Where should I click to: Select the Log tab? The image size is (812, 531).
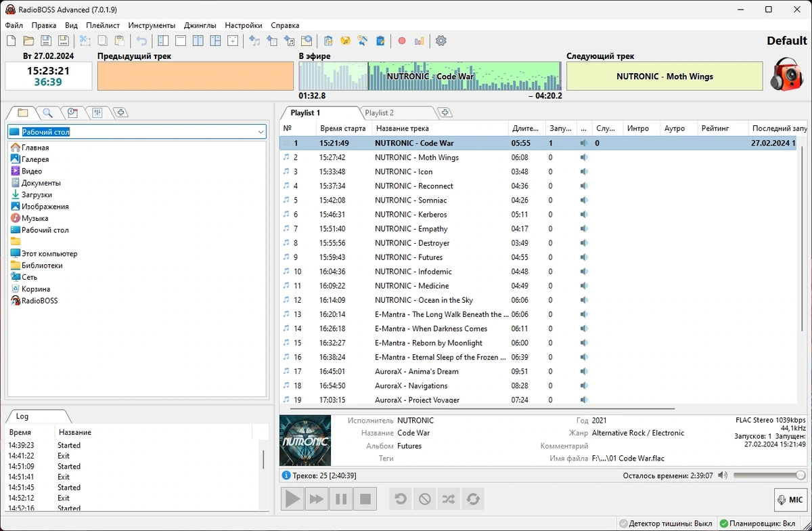pyautogui.click(x=22, y=417)
